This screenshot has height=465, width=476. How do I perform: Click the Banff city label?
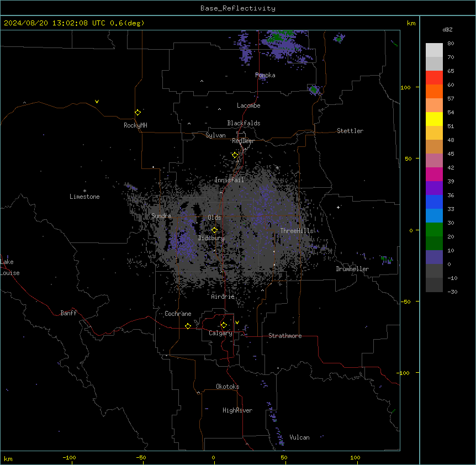(x=68, y=313)
